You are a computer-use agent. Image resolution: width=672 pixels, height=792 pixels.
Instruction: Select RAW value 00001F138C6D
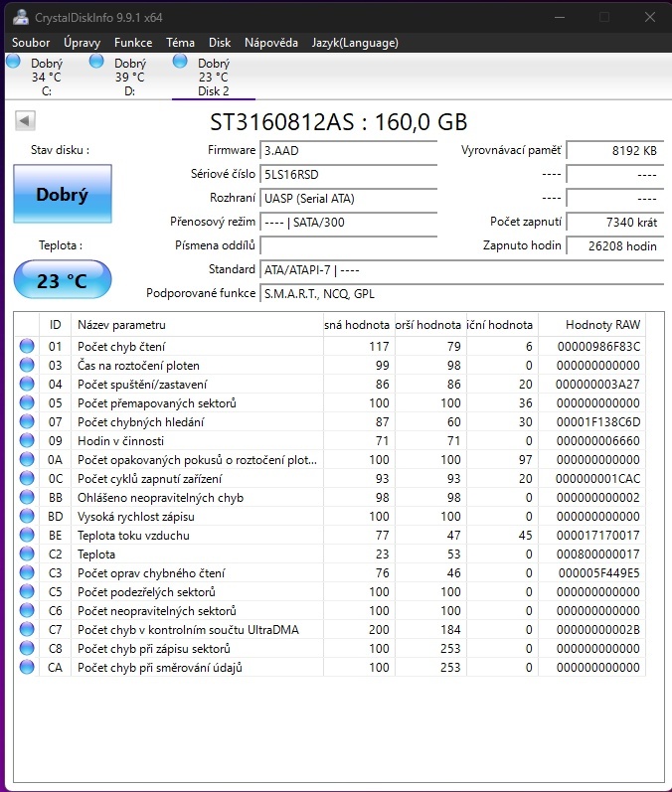(598, 422)
